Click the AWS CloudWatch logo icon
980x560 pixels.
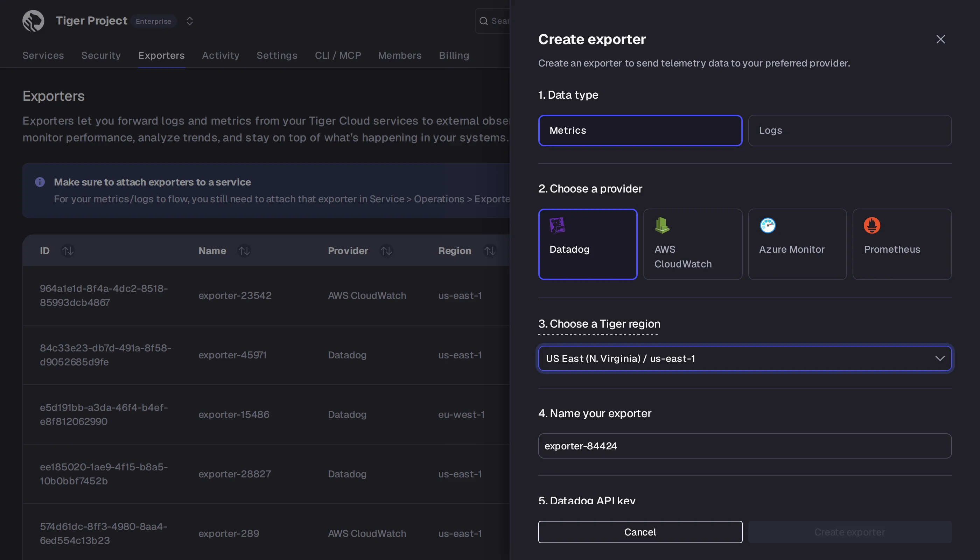tap(662, 225)
